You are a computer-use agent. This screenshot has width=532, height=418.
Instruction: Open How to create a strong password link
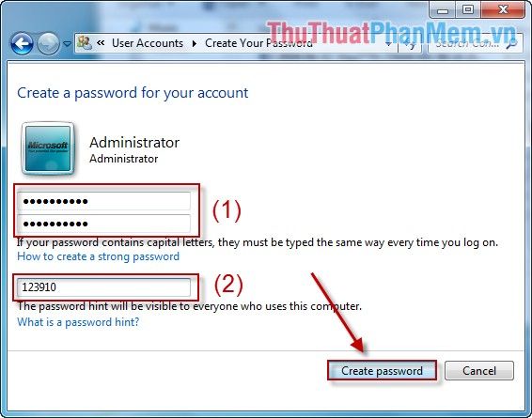pos(98,256)
